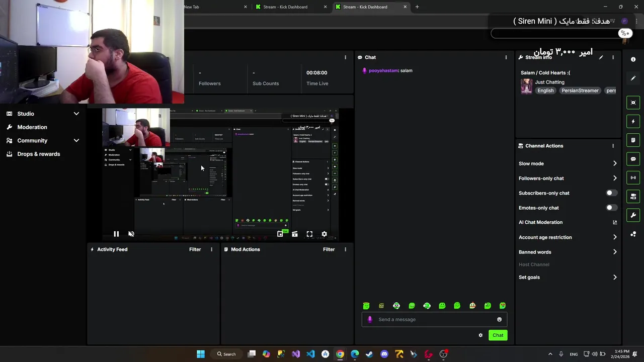The image size is (644, 362).
Task: Unmute the stream preview audio
Action: pos(131,234)
